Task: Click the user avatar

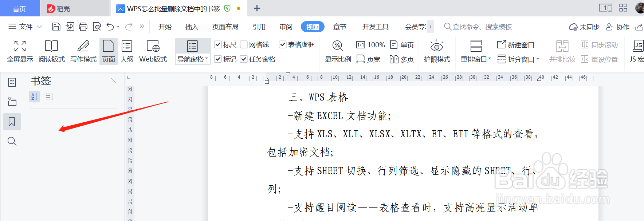Action: (640, 8)
